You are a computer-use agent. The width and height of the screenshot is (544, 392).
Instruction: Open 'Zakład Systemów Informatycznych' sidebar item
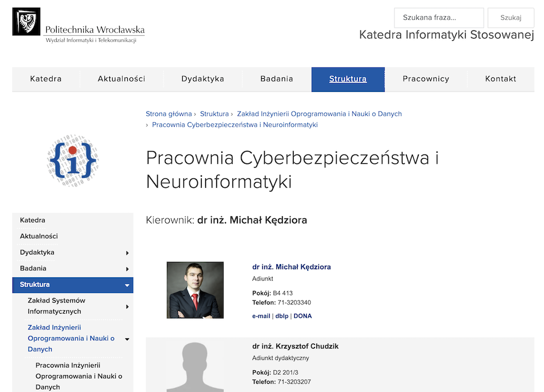pos(57,306)
